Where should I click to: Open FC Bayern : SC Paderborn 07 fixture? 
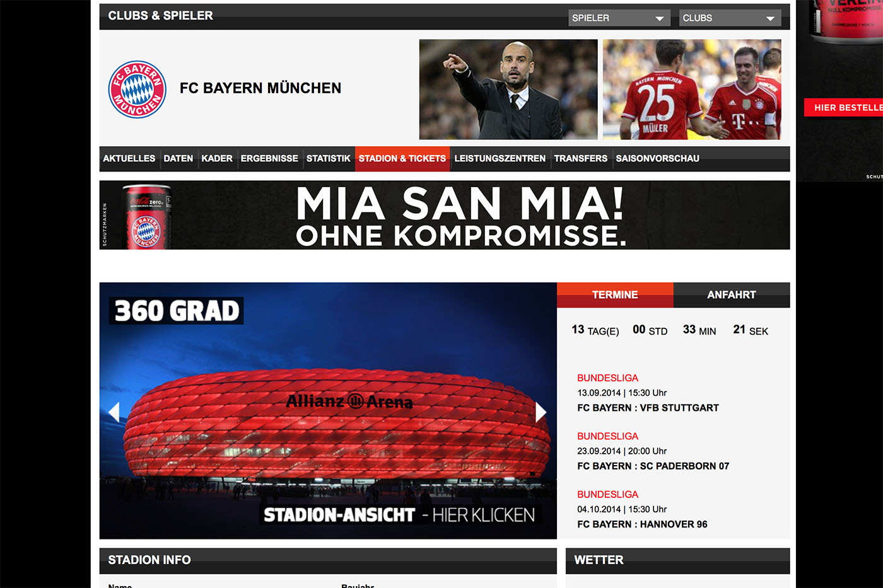click(x=653, y=466)
